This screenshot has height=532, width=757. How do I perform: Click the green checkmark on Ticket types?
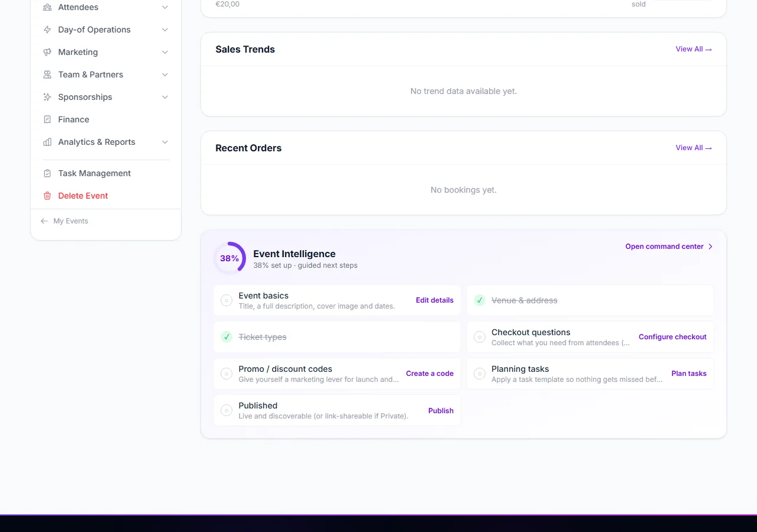click(x=227, y=337)
